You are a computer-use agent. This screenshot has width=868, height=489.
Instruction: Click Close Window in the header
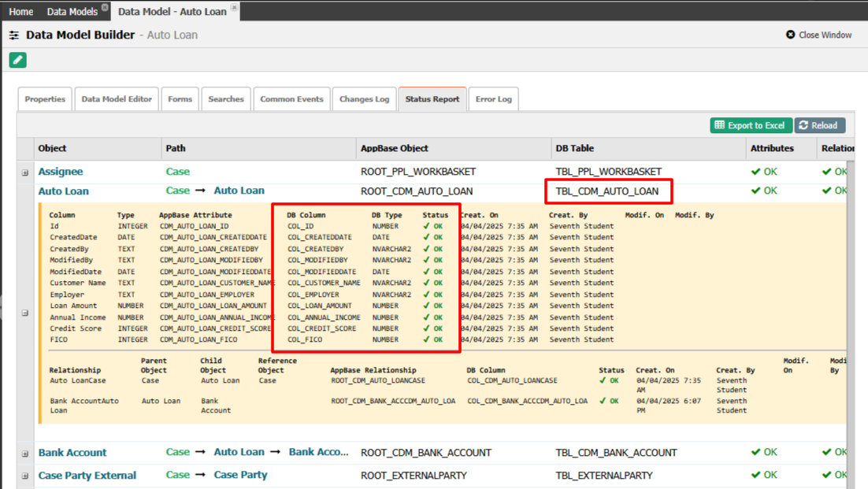[x=818, y=35]
